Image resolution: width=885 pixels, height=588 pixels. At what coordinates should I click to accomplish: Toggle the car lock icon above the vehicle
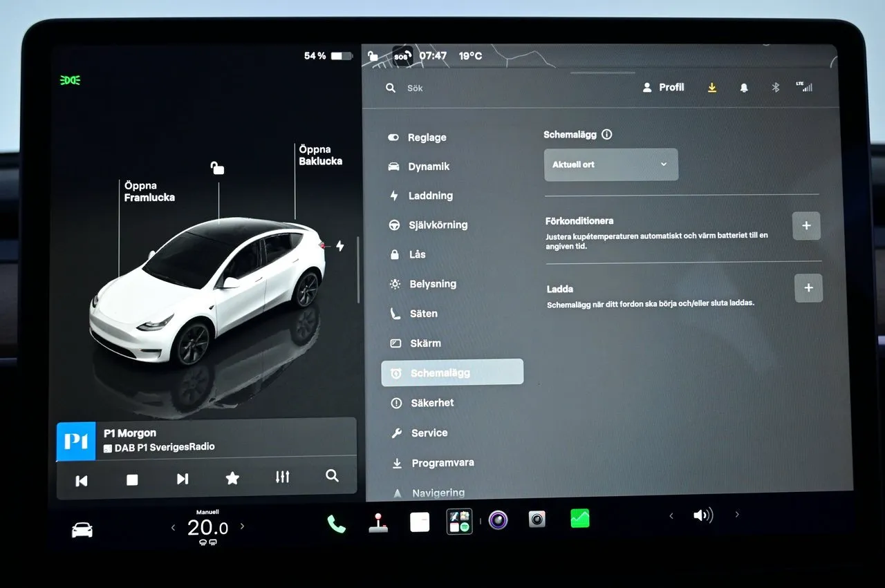pyautogui.click(x=217, y=167)
